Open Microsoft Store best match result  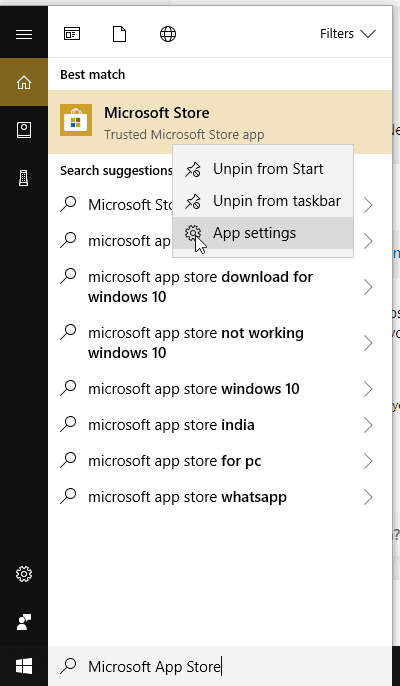pos(220,122)
